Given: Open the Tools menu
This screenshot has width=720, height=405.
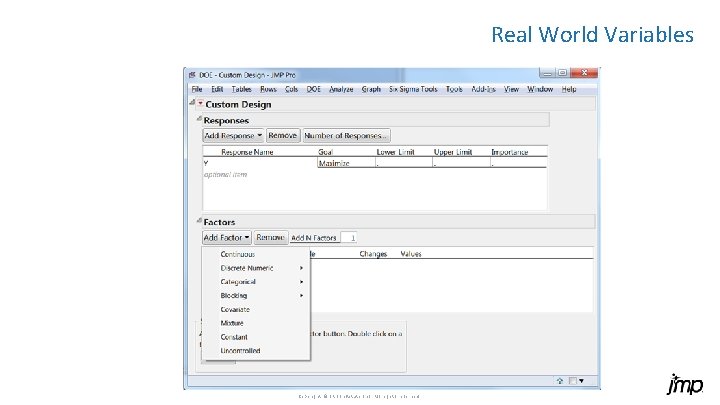Looking at the screenshot, I should pos(454,89).
